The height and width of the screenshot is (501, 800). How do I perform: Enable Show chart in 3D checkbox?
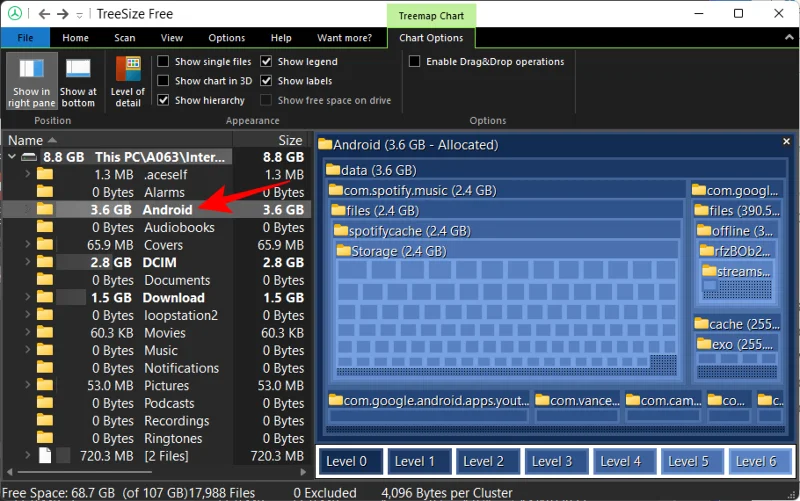pos(163,81)
